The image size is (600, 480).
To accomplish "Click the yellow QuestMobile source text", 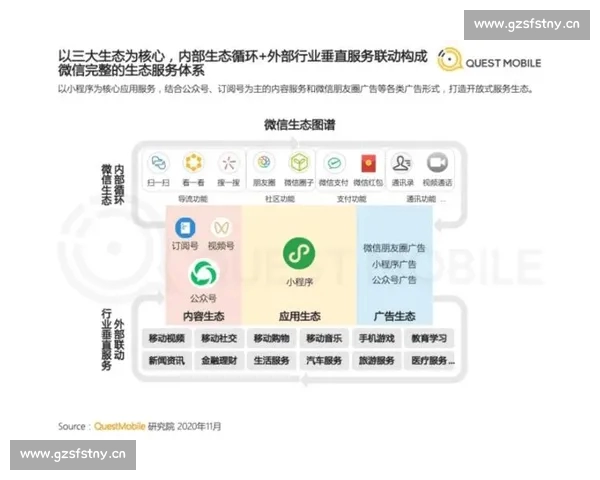I will pos(119,426).
